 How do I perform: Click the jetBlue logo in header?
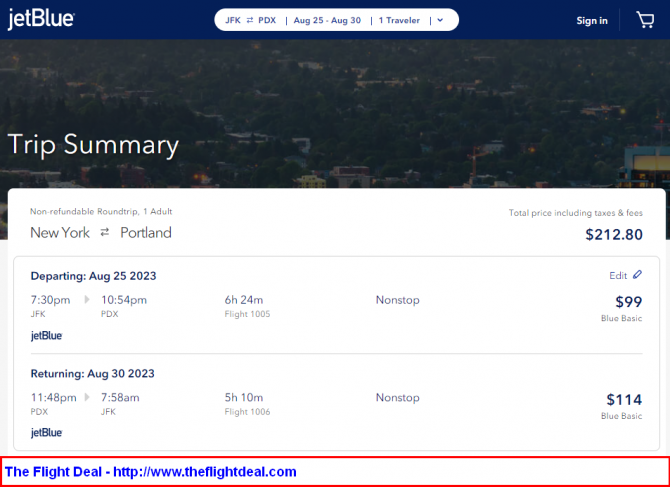point(41,20)
